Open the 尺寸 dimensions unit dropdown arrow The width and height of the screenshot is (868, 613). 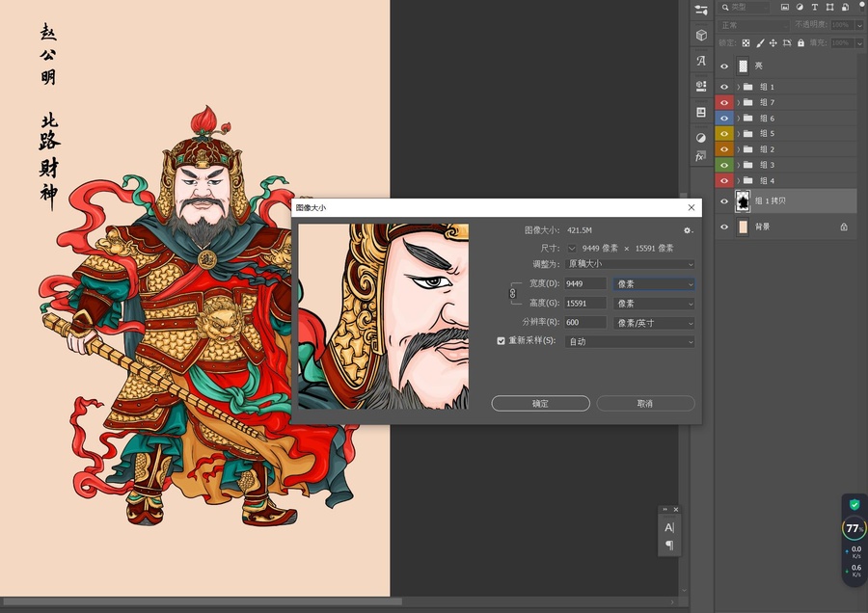(572, 249)
